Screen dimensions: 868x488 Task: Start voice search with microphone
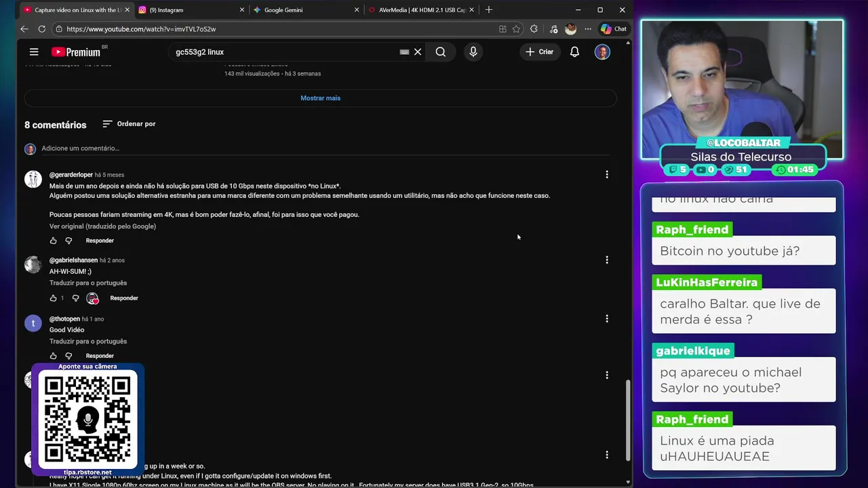click(x=473, y=52)
